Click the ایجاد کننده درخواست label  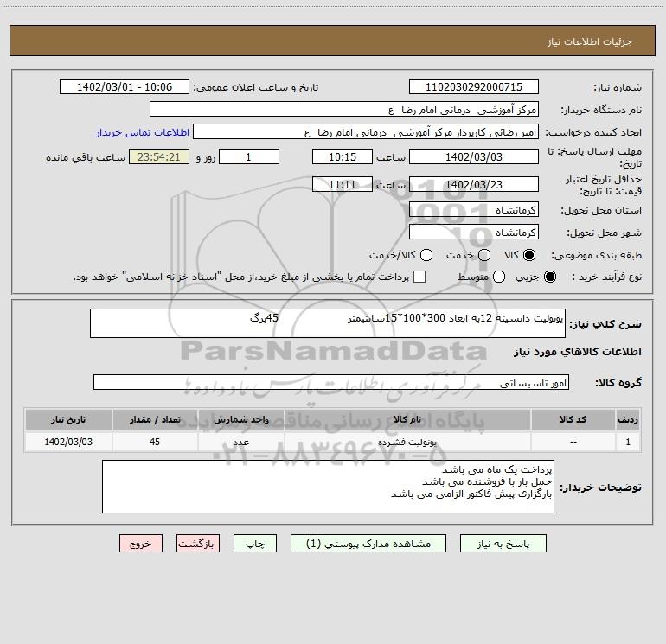click(593, 132)
